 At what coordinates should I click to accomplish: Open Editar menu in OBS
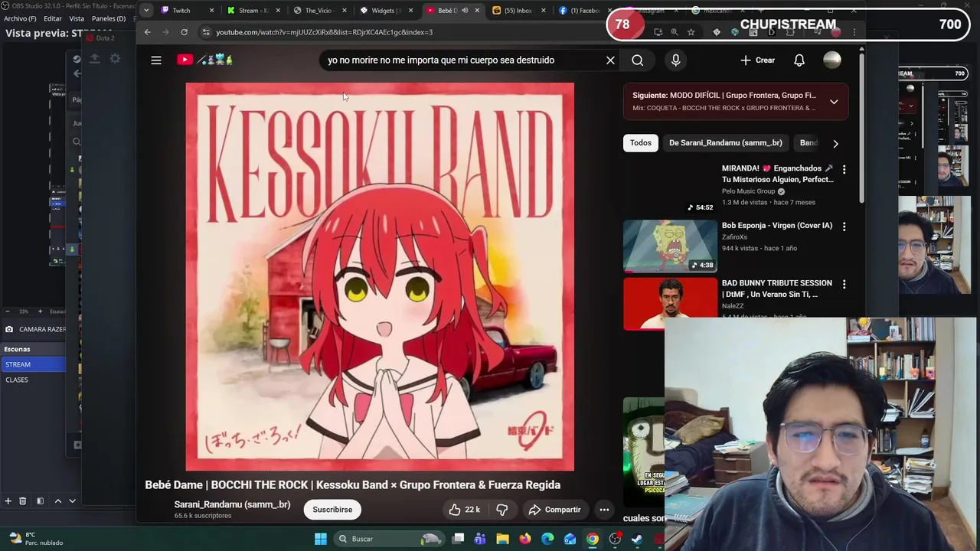click(x=53, y=18)
